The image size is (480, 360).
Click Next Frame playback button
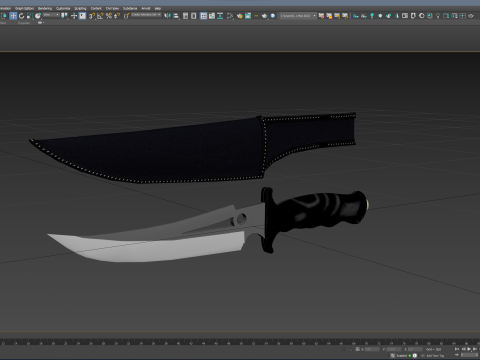coord(475,349)
